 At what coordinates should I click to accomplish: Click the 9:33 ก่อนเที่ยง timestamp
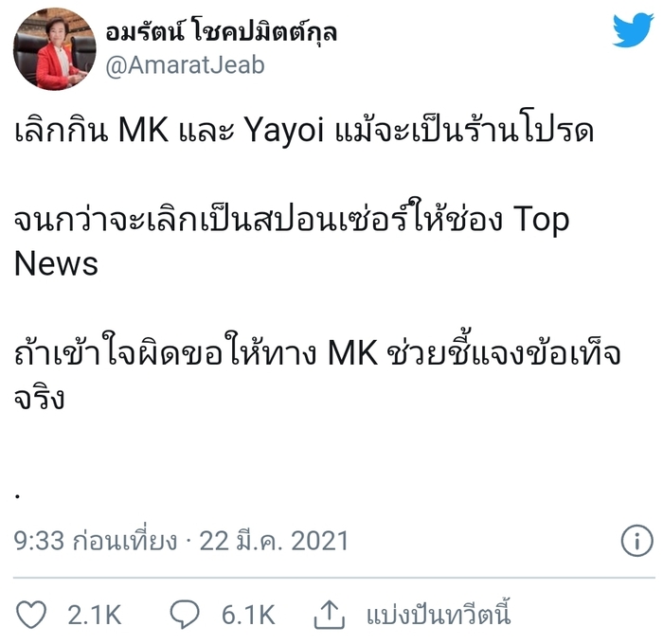[95, 541]
